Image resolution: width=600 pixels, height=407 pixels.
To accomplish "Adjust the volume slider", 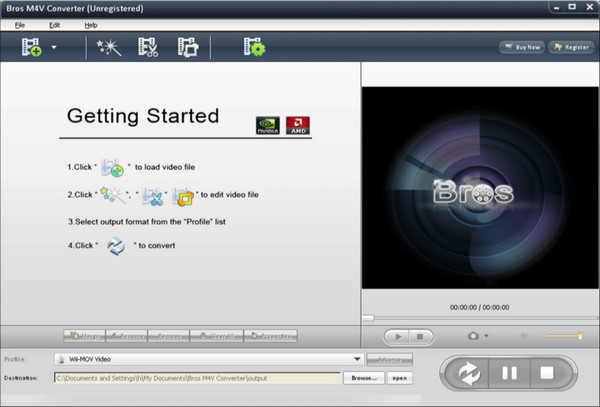I will [x=564, y=336].
